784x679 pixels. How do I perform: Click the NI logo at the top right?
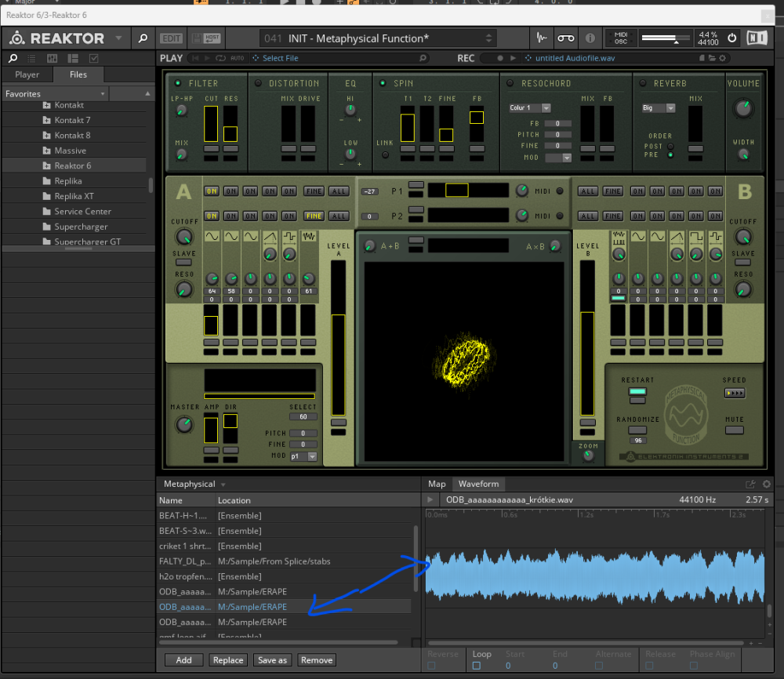pos(757,38)
